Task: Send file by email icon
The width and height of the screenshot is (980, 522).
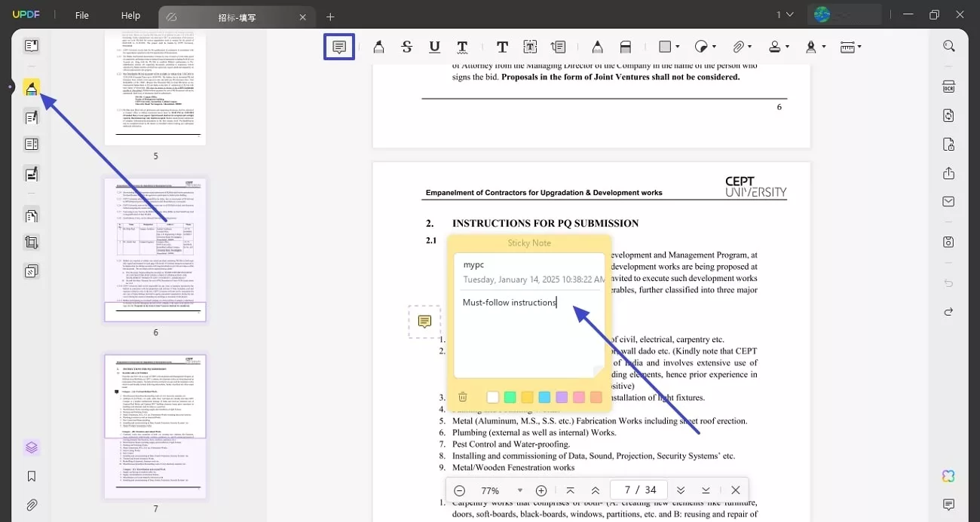Action: (948, 202)
